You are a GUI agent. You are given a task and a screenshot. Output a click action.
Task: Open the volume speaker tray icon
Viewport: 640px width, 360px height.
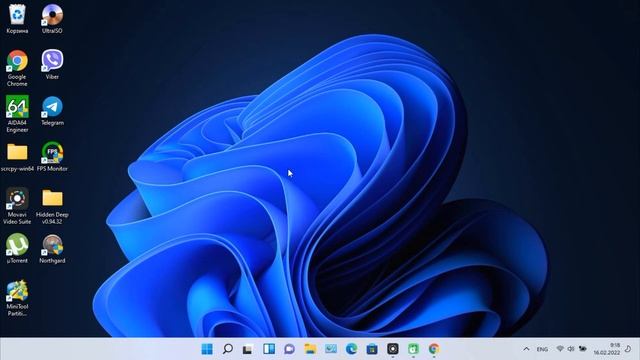point(571,349)
